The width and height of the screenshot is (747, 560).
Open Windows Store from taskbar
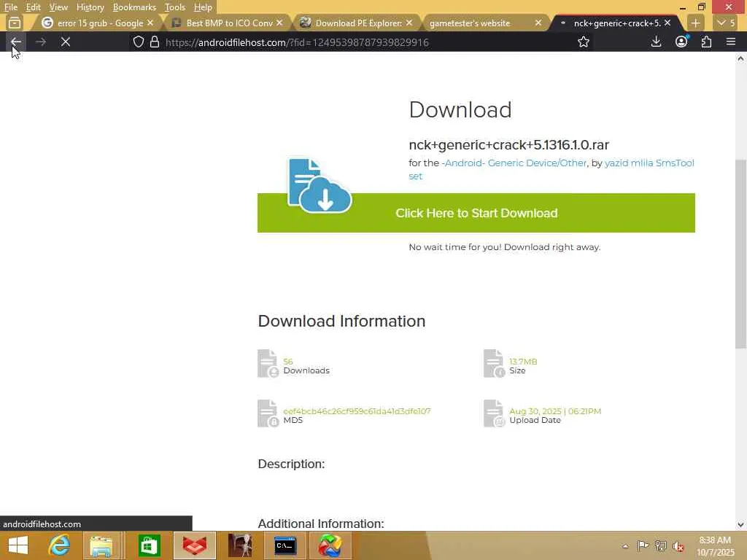pyautogui.click(x=149, y=545)
